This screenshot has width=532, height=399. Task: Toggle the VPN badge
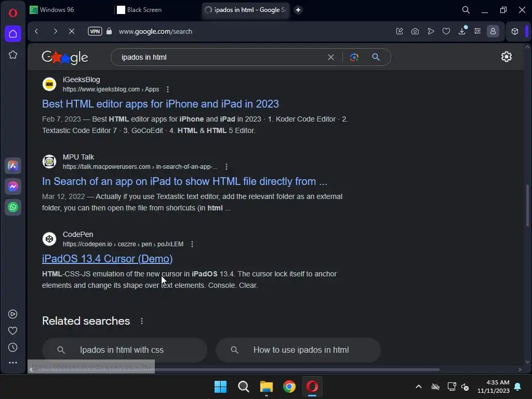click(x=95, y=31)
